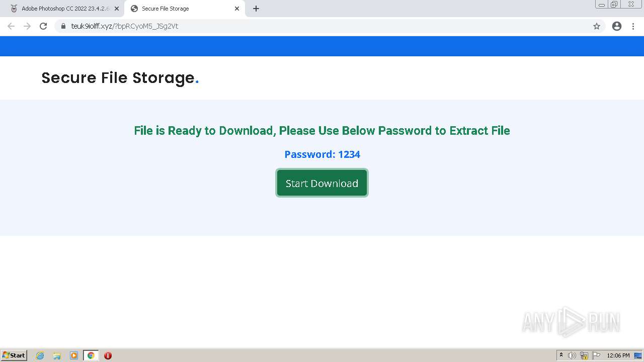Viewport: 644px width, 362px height.
Task: Click the Photoshop tab favicon
Action: (14, 9)
